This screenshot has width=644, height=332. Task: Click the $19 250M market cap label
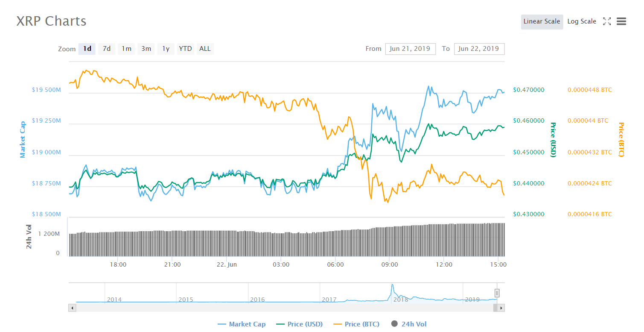[x=47, y=121]
